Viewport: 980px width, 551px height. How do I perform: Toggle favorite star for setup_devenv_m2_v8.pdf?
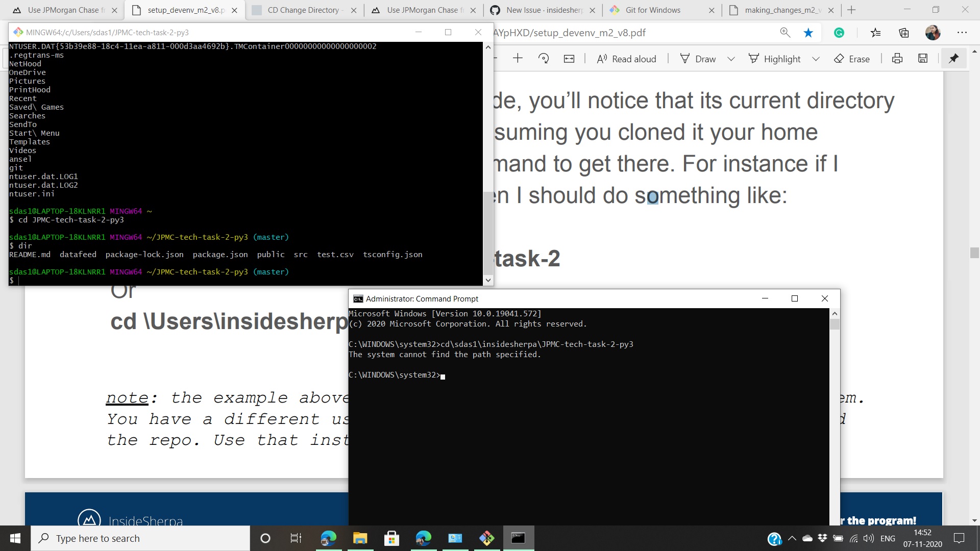808,32
